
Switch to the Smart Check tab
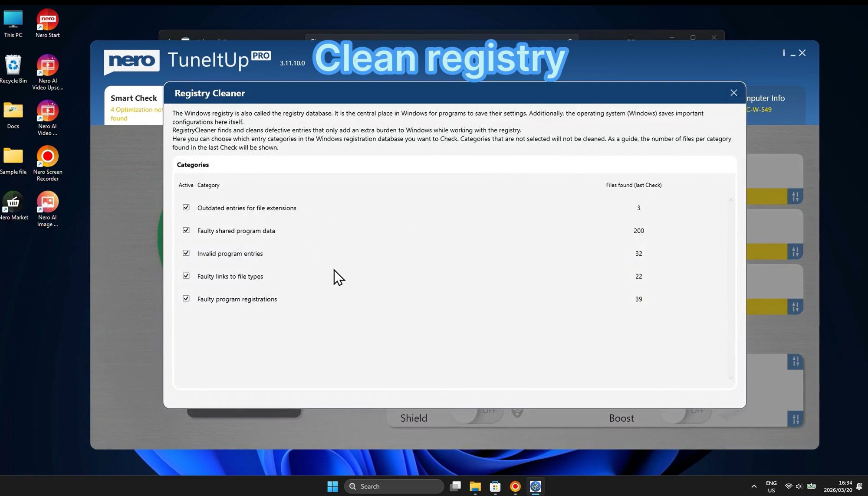pyautogui.click(x=133, y=98)
